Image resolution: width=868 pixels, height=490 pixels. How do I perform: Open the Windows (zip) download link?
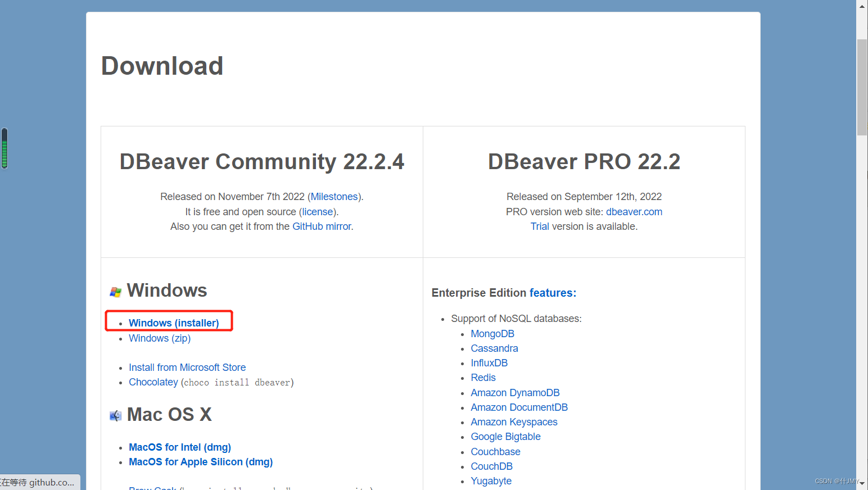(x=159, y=338)
